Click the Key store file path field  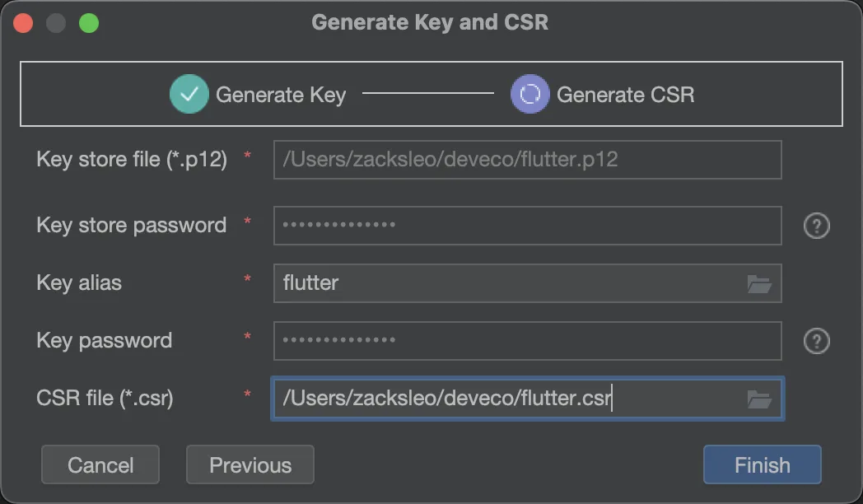coord(527,160)
